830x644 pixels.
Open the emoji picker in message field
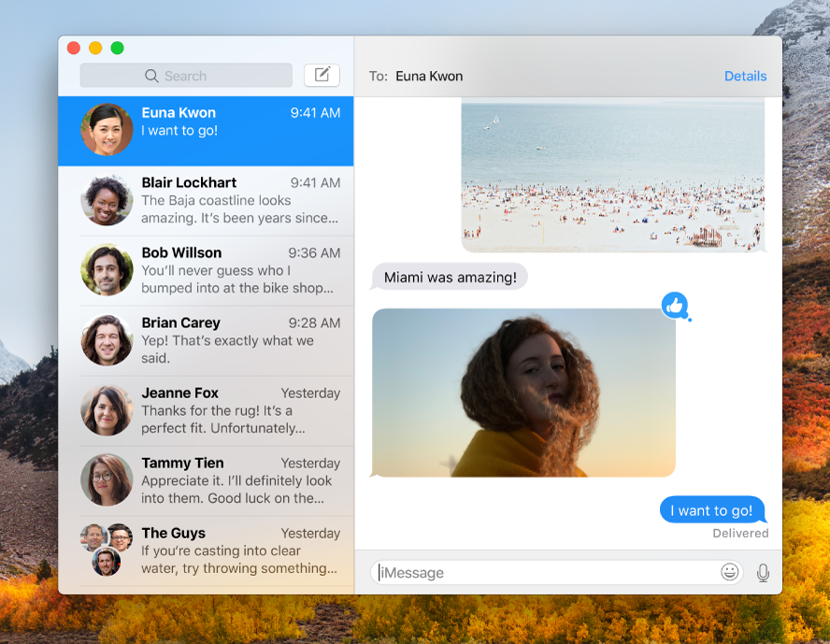coord(730,572)
